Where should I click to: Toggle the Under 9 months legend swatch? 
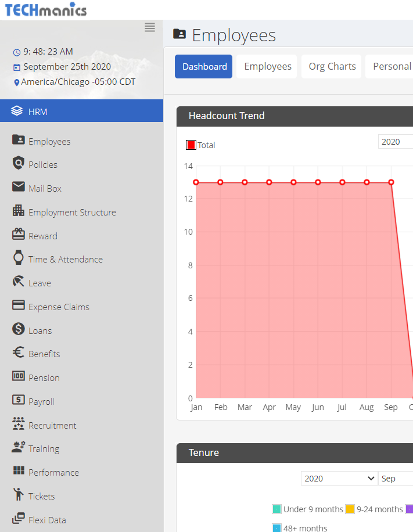[276, 509]
